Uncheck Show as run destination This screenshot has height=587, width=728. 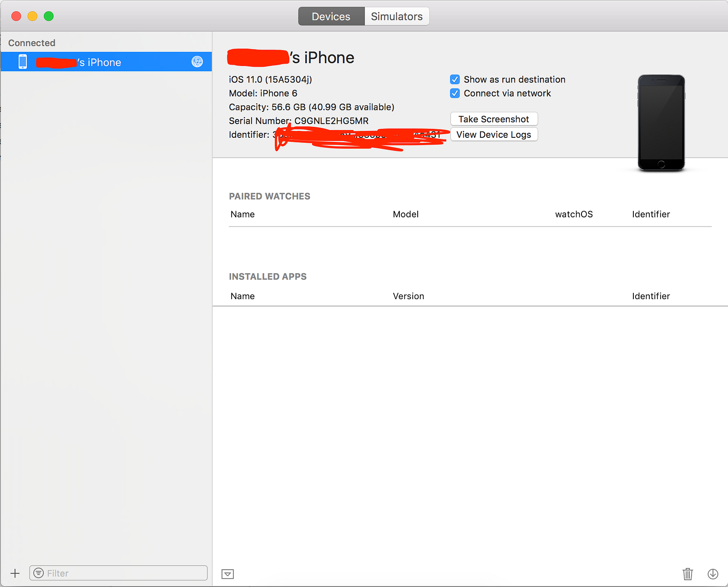tap(455, 80)
